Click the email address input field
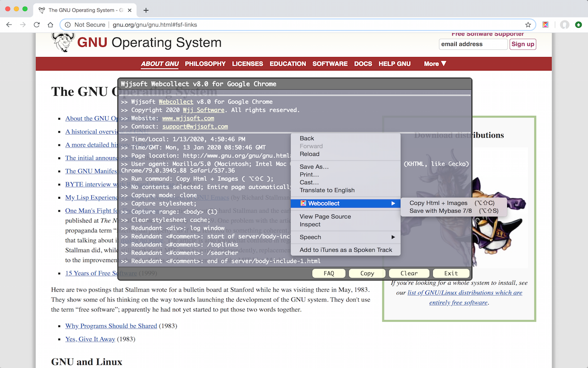 coord(473,44)
